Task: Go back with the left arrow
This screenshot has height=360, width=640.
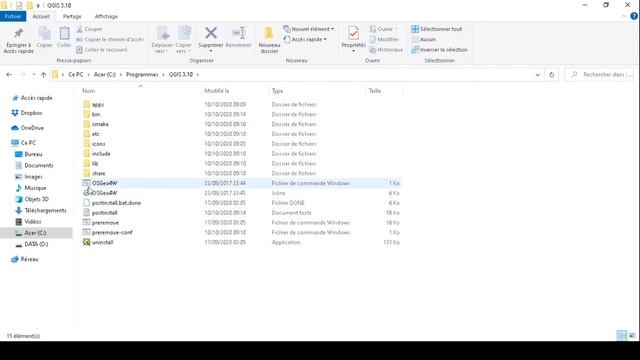Action: pos(9,75)
